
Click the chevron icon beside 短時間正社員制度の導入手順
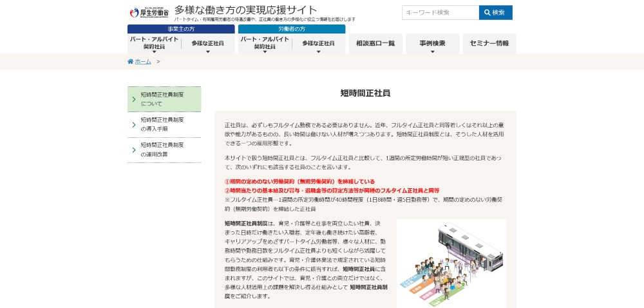(134, 124)
